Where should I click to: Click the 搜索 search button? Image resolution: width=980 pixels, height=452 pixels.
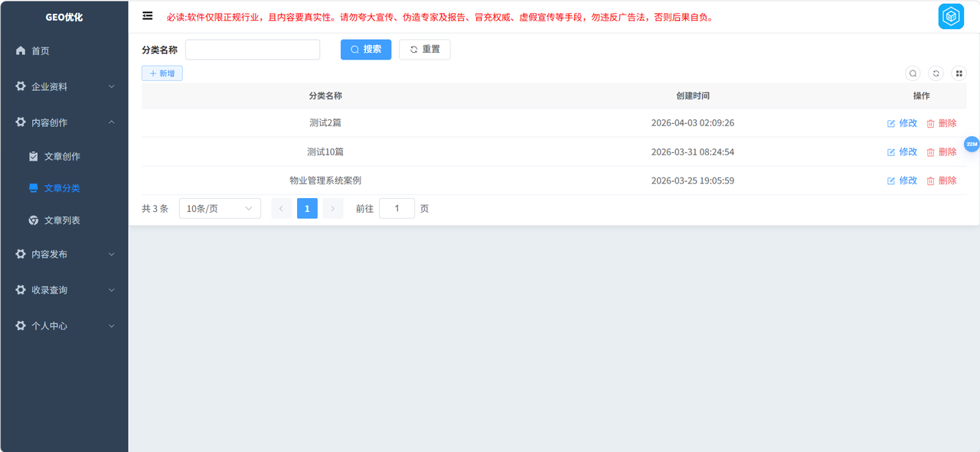click(x=366, y=50)
